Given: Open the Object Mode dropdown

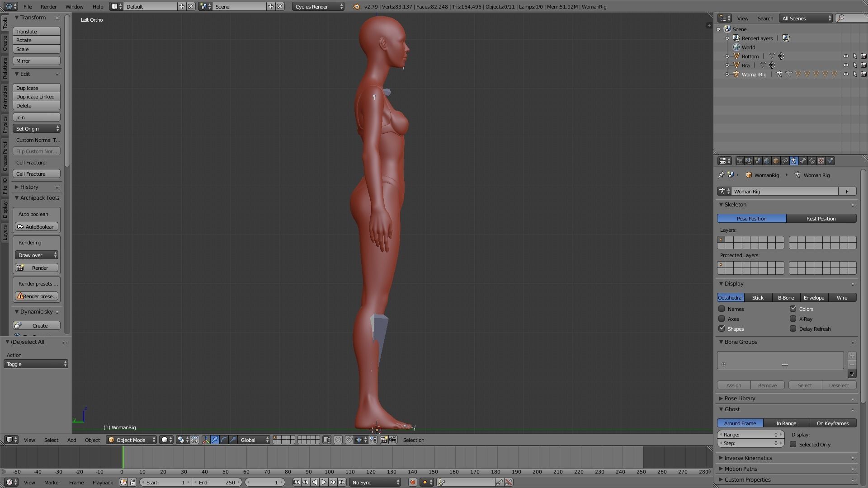Looking at the screenshot, I should click(131, 440).
